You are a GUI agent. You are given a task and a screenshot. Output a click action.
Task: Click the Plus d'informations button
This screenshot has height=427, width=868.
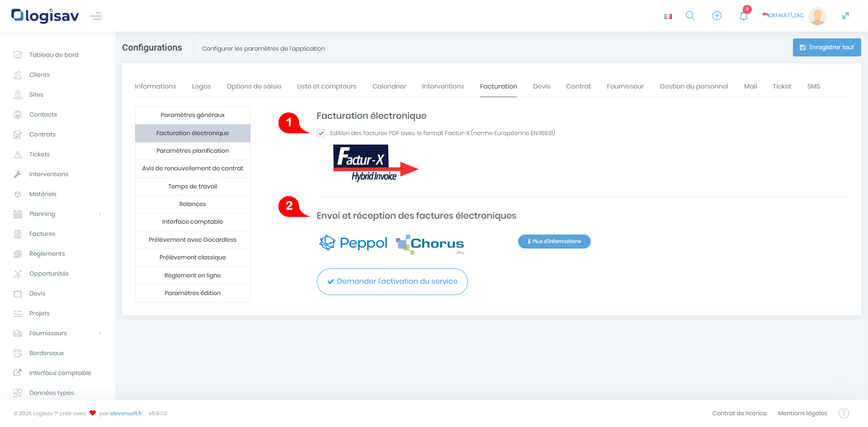554,241
